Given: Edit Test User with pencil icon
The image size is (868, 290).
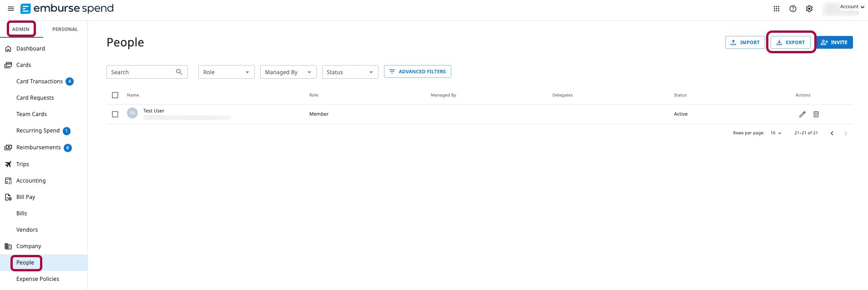Looking at the screenshot, I should (802, 114).
